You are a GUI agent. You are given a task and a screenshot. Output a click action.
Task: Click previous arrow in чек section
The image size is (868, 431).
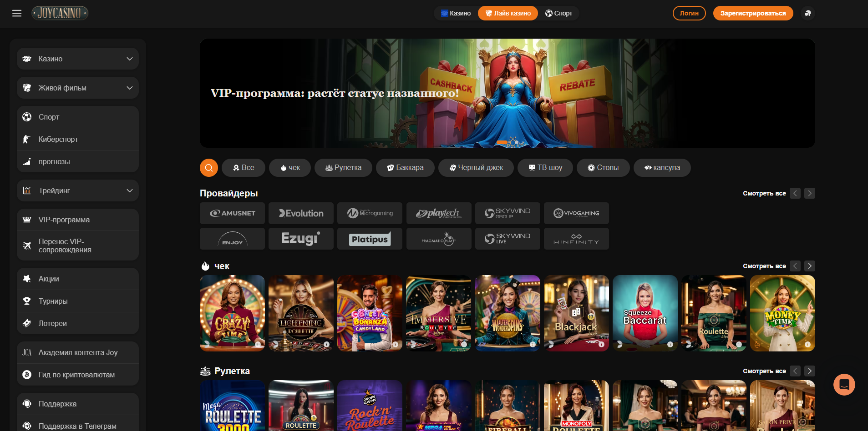point(795,266)
